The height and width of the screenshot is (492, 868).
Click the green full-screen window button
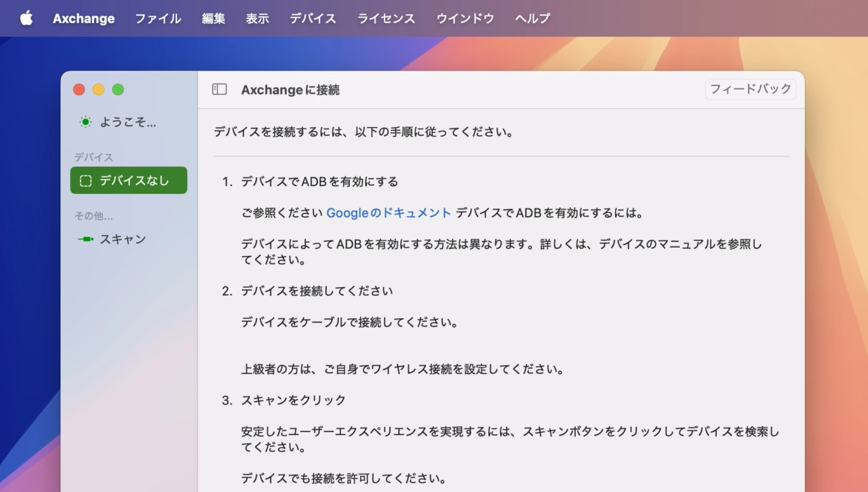pos(118,90)
